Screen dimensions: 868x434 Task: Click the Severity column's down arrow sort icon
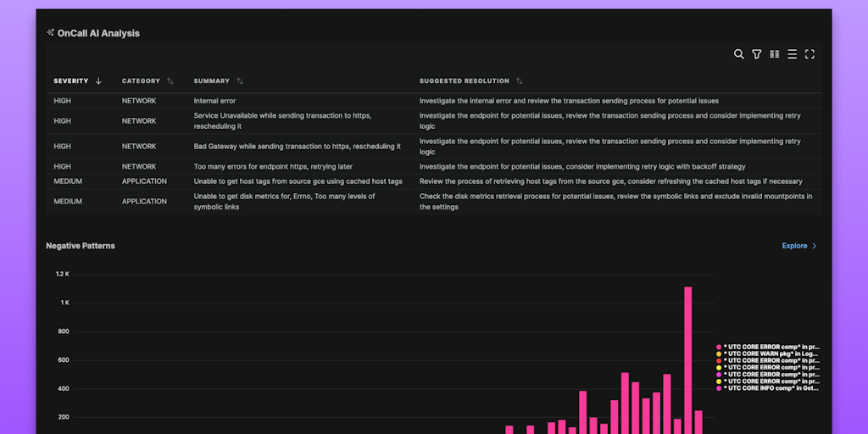98,81
